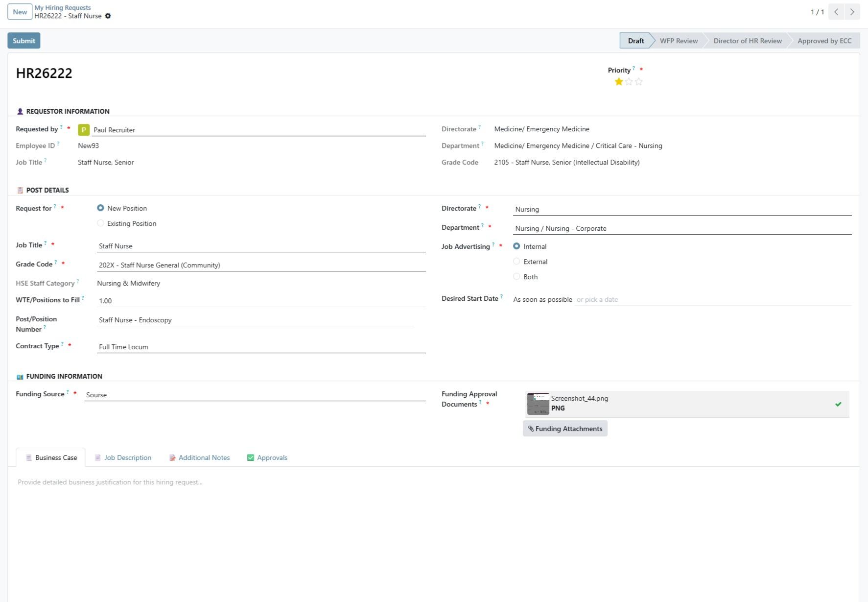868x602 pixels.
Task: Go to the previous record arrow
Action: [837, 12]
